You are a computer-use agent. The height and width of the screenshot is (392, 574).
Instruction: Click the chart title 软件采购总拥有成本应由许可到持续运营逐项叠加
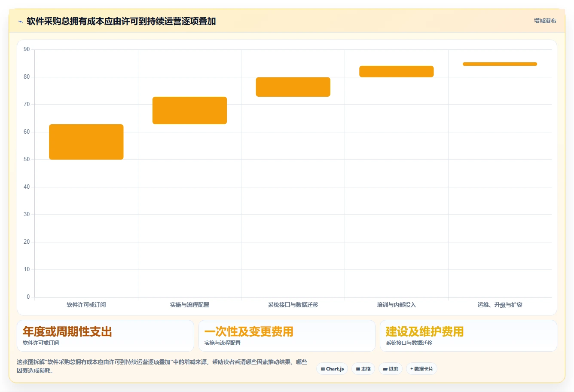(121, 21)
